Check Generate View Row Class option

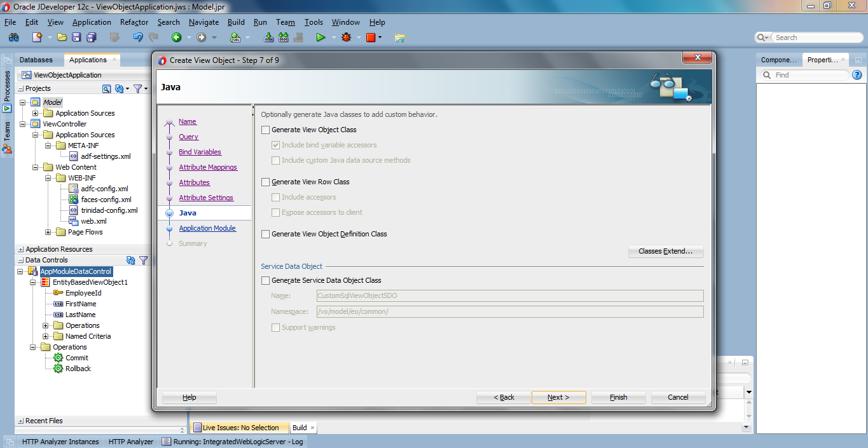[x=265, y=182]
